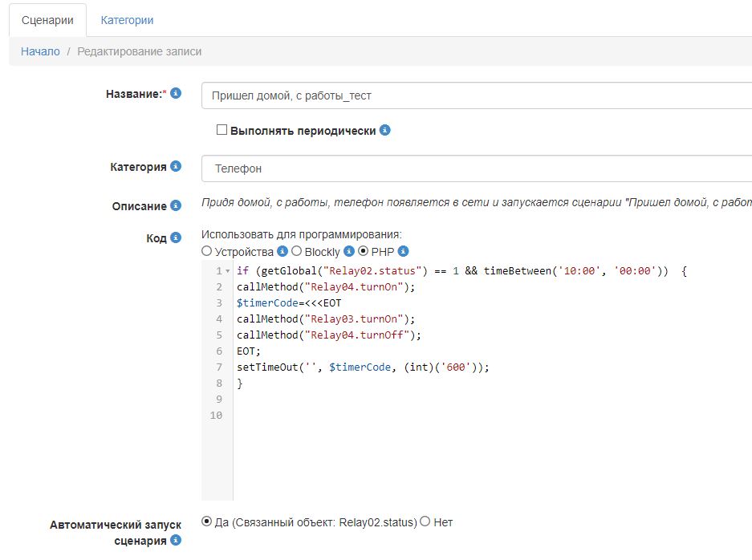
Task: Select the Blockly programming radio button
Action: pos(297,251)
